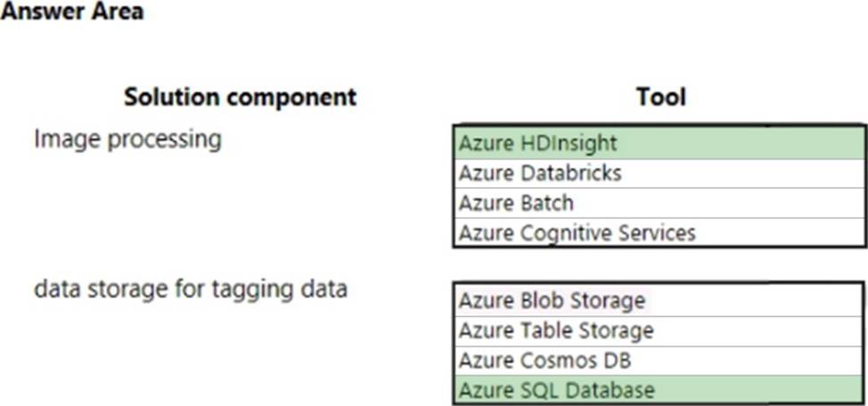The width and height of the screenshot is (868, 406).
Task: Choose Azure Databricks for image processing
Action: (659, 174)
